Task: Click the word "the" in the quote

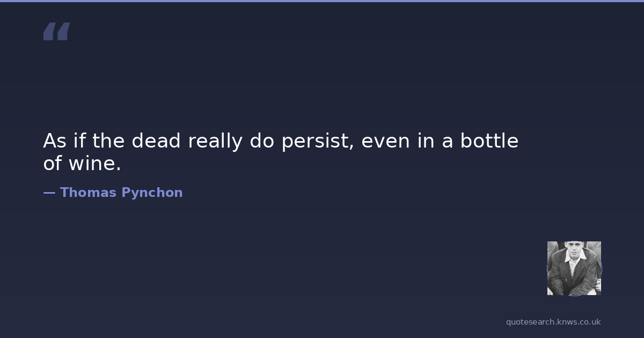Action: [x=109, y=141]
